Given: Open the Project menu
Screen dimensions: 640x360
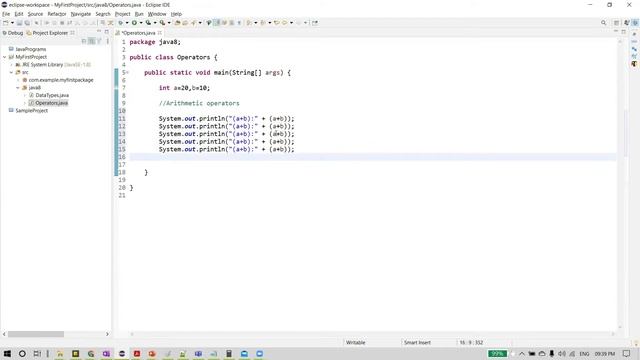Looking at the screenshot, I should (x=122, y=14).
